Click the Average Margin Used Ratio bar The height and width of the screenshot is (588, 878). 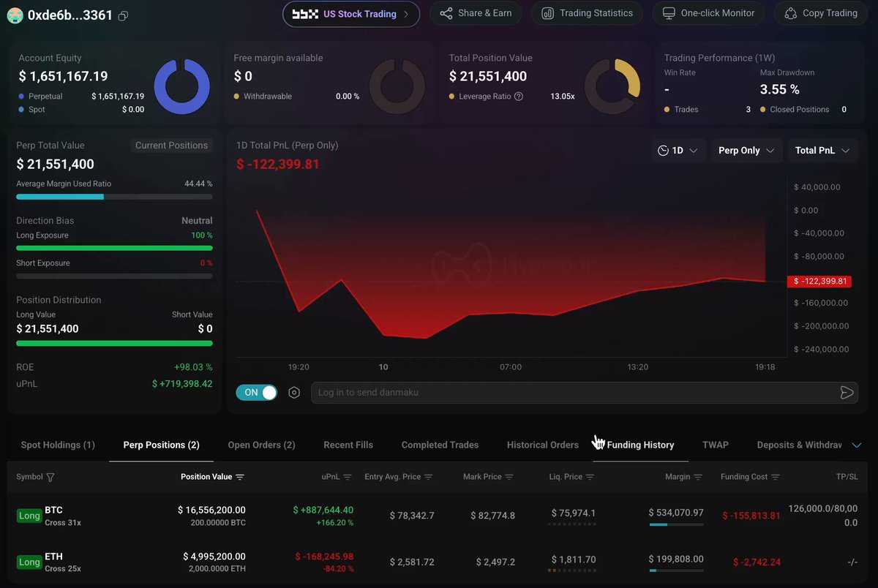pyautogui.click(x=114, y=197)
